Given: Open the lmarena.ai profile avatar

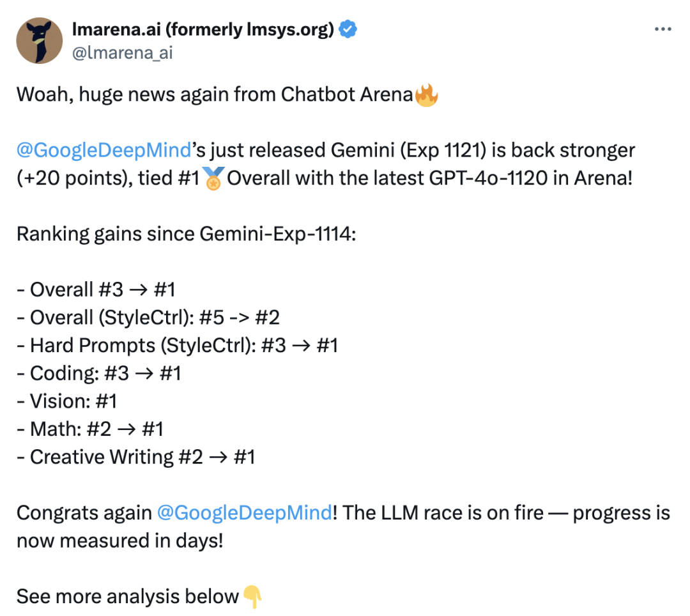Looking at the screenshot, I should click(39, 40).
